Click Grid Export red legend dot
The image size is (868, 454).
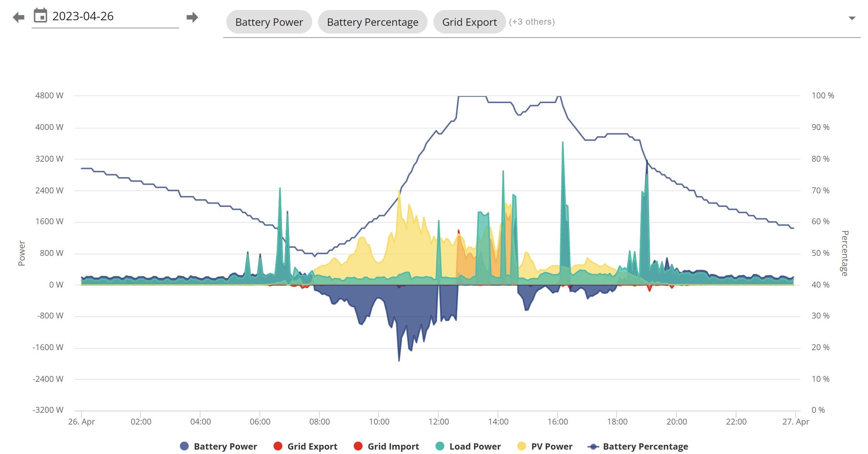click(x=278, y=446)
